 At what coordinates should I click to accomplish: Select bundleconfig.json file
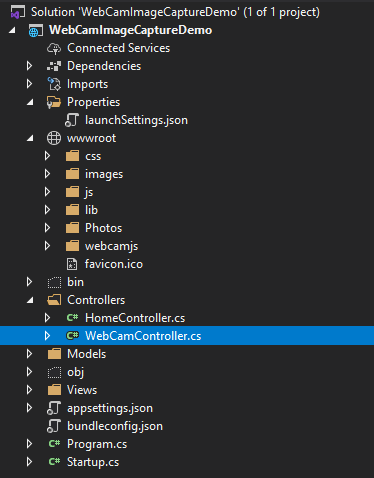click(115, 426)
